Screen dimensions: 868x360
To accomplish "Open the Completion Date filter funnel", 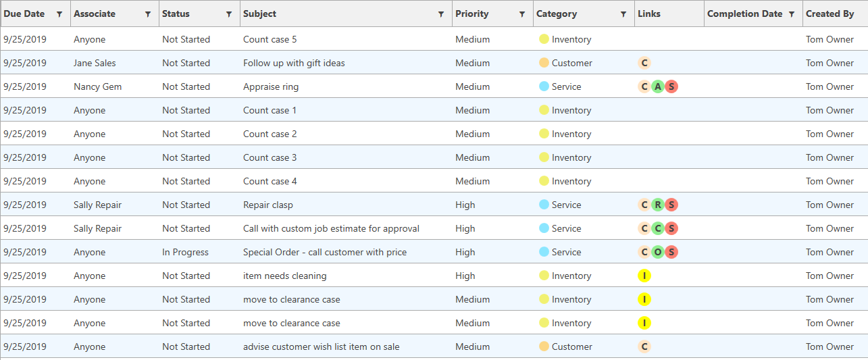I will click(x=792, y=14).
